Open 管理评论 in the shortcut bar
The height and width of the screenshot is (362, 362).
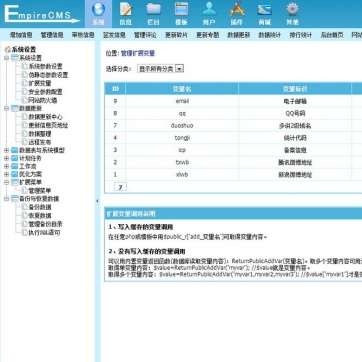click(145, 35)
